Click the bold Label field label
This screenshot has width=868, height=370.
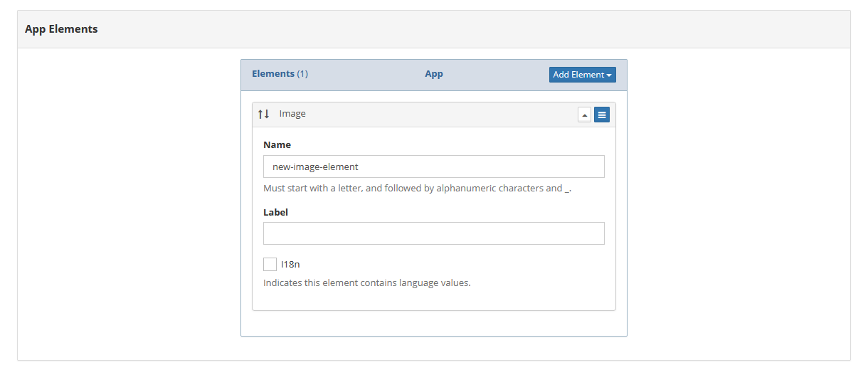pyautogui.click(x=275, y=212)
